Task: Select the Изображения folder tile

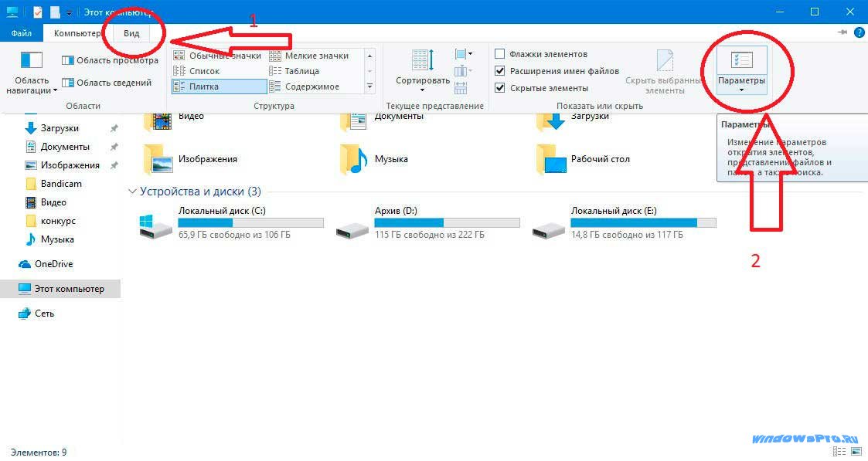Action: click(x=190, y=159)
